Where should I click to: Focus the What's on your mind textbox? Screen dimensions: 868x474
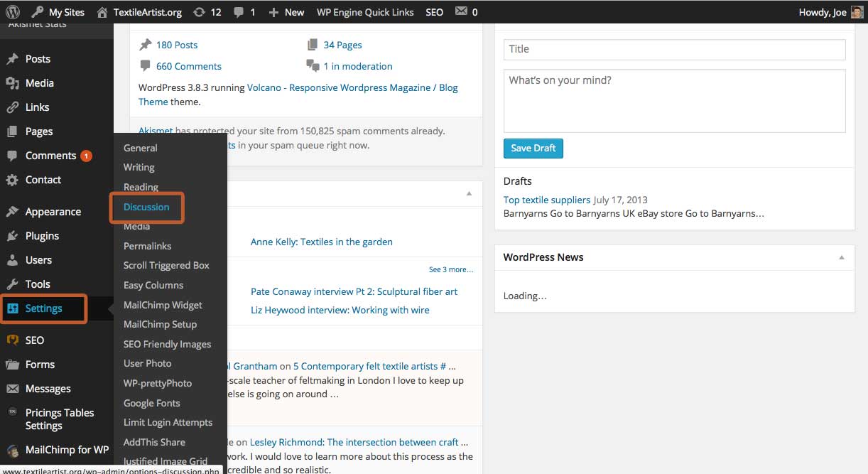tap(675, 100)
